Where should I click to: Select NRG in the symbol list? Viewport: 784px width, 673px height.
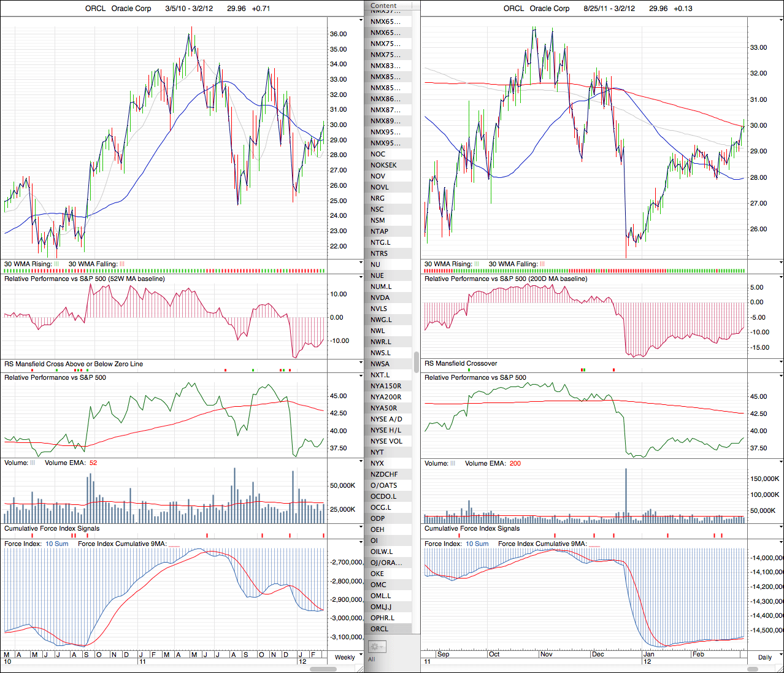point(389,198)
